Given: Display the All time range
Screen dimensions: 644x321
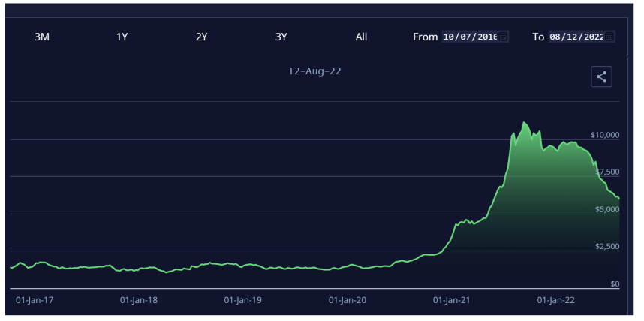Looking at the screenshot, I should point(361,37).
